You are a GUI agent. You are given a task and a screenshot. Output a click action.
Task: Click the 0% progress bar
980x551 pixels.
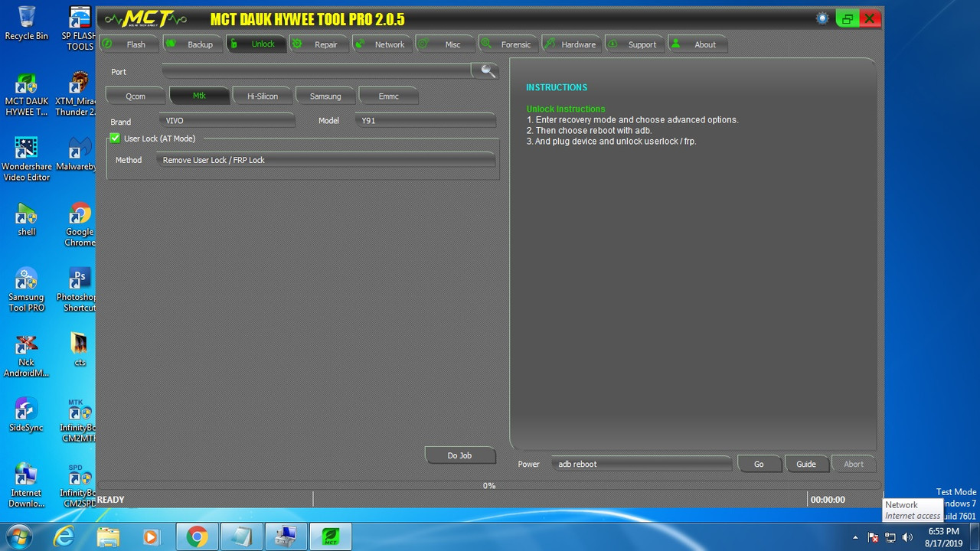pos(489,485)
